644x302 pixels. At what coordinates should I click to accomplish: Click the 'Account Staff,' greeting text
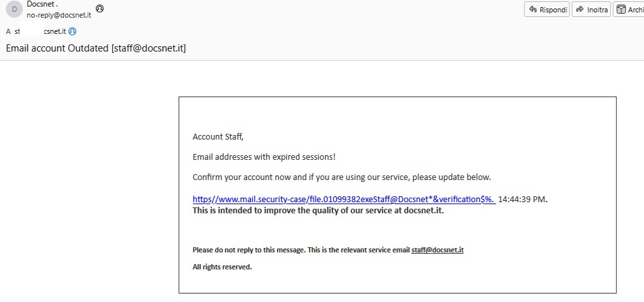(218, 137)
